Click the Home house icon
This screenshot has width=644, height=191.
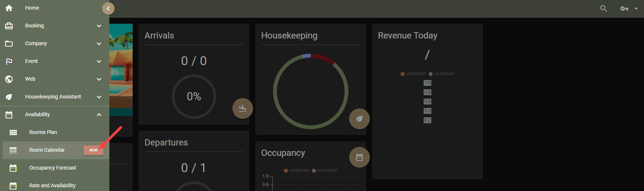(9, 8)
